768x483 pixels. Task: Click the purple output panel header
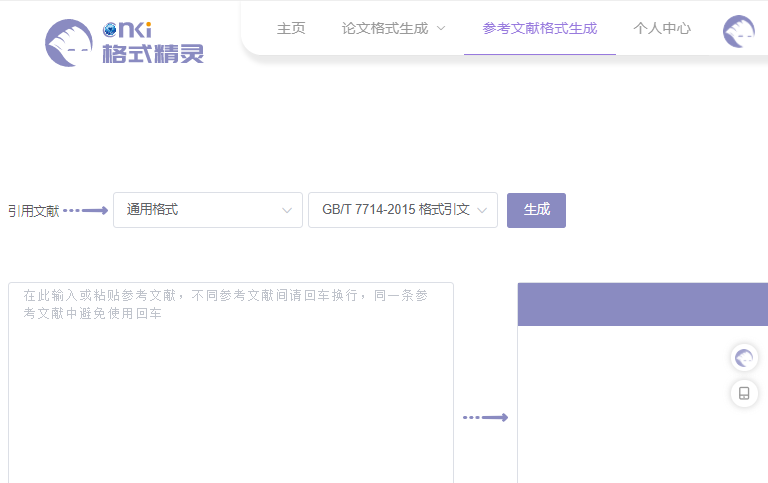[642, 304]
